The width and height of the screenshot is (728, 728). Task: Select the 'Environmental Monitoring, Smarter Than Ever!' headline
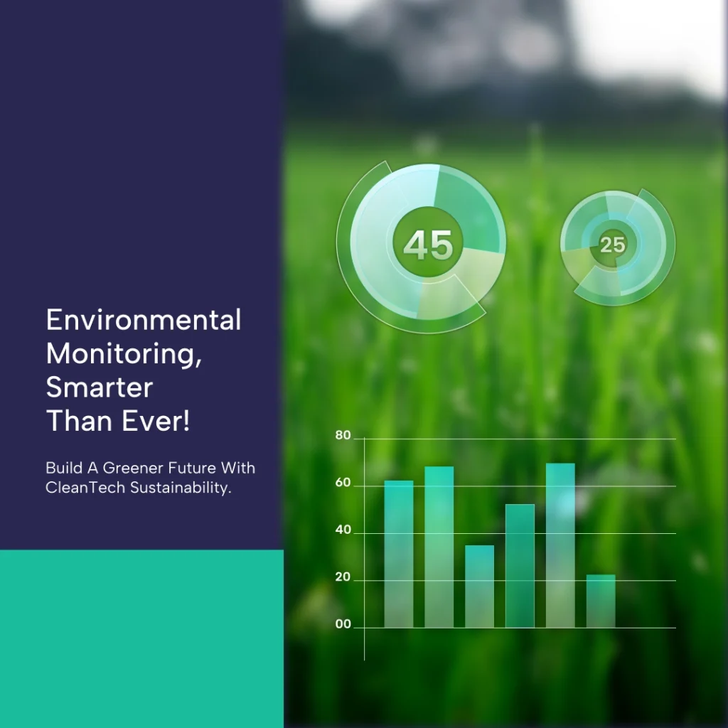coord(142,370)
